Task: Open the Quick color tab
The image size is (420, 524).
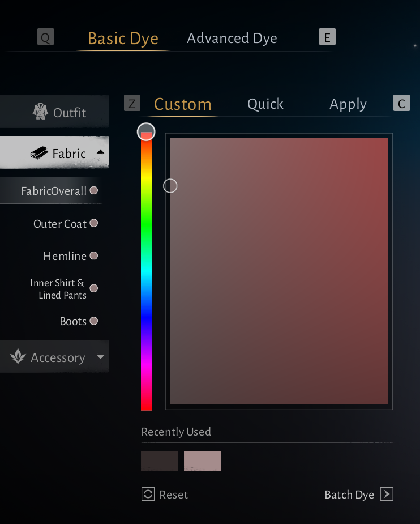Action: pos(265,104)
